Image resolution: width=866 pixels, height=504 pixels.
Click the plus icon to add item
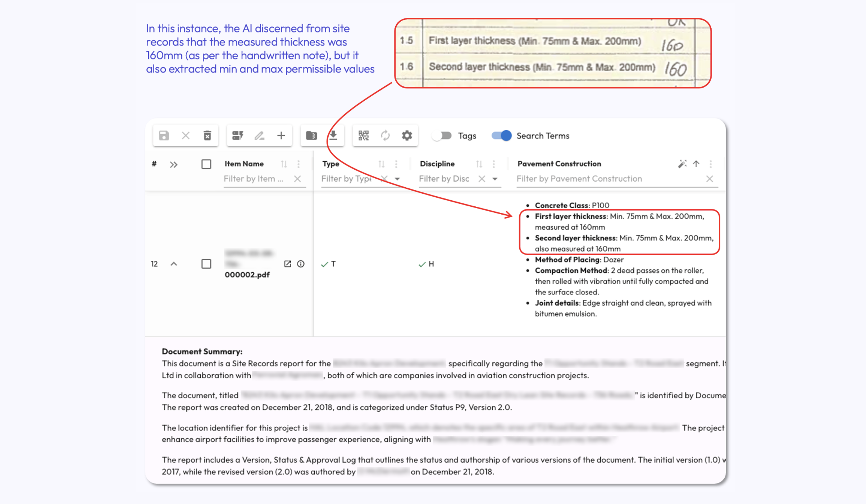pyautogui.click(x=281, y=136)
